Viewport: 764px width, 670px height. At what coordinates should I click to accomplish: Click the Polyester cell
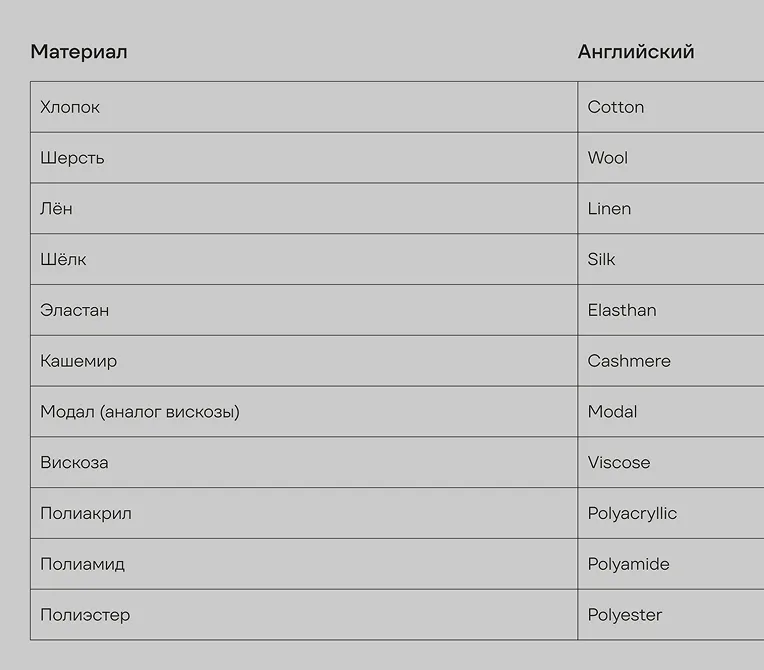pyautogui.click(x=671, y=614)
